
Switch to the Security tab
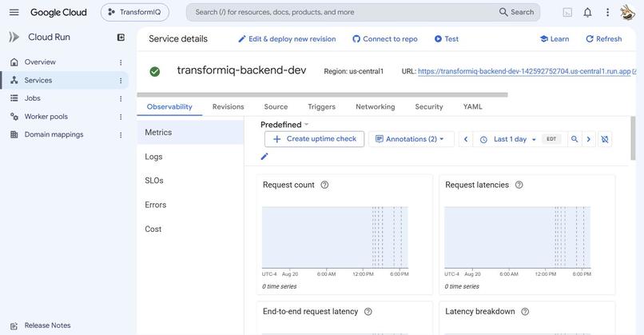[429, 107]
